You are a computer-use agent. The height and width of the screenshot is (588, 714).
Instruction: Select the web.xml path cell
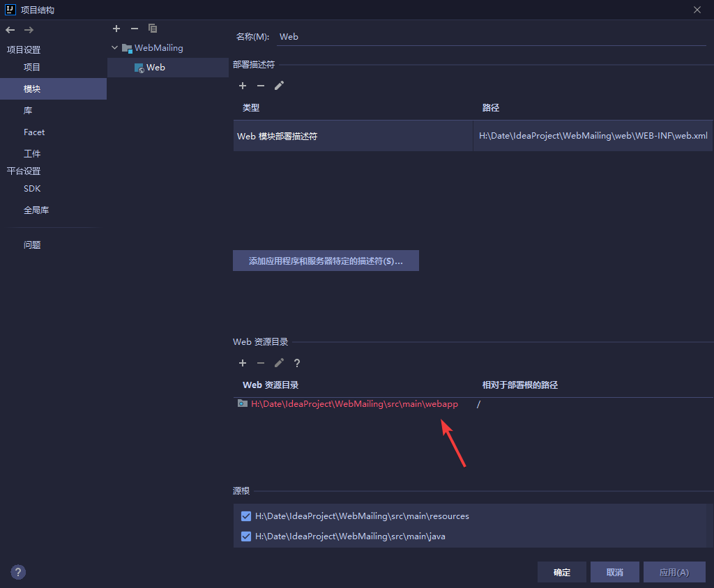pyautogui.click(x=593, y=136)
